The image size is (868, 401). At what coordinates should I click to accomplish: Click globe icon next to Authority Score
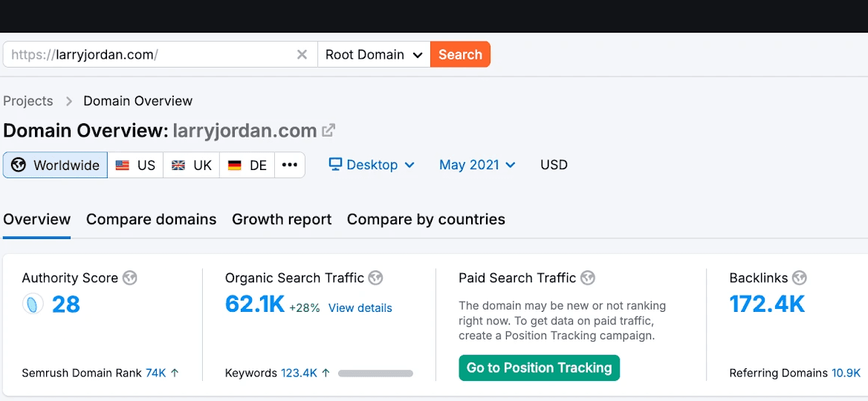tap(130, 278)
